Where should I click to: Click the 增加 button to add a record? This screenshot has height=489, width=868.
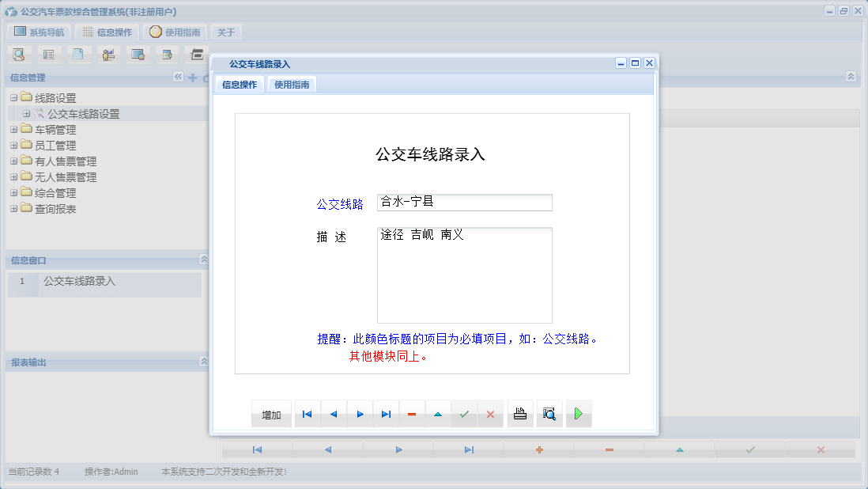click(x=271, y=413)
